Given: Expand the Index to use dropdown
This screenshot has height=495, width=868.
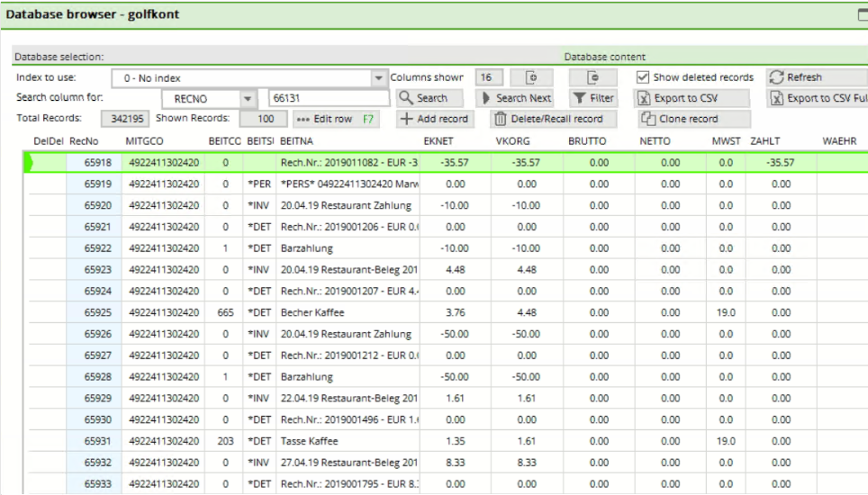Looking at the screenshot, I should 378,78.
